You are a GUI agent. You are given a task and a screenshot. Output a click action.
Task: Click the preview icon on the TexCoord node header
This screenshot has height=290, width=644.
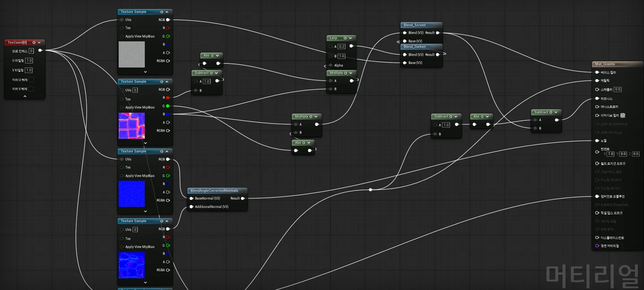[34, 43]
